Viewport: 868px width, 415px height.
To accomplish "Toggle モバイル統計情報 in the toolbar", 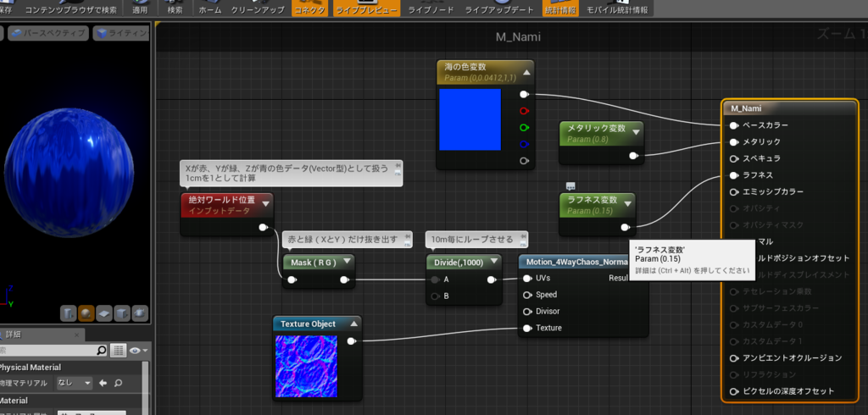I will tap(617, 8).
